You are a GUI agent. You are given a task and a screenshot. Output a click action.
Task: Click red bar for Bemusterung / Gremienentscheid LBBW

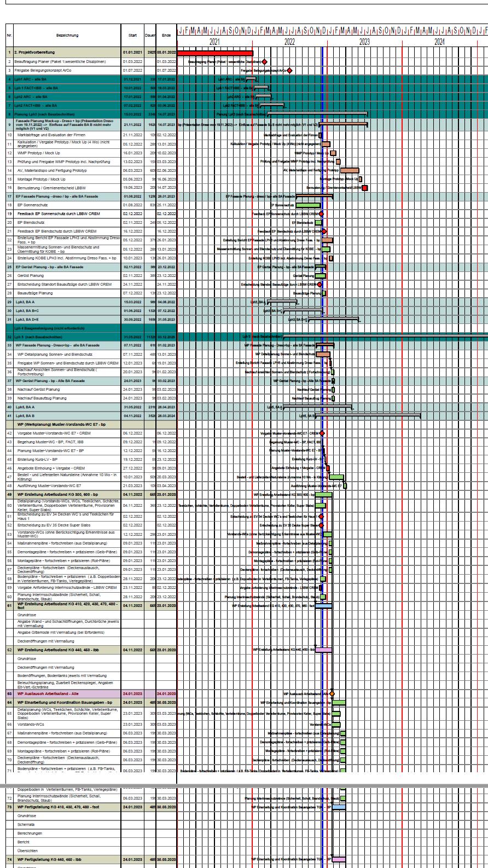tap(365, 188)
